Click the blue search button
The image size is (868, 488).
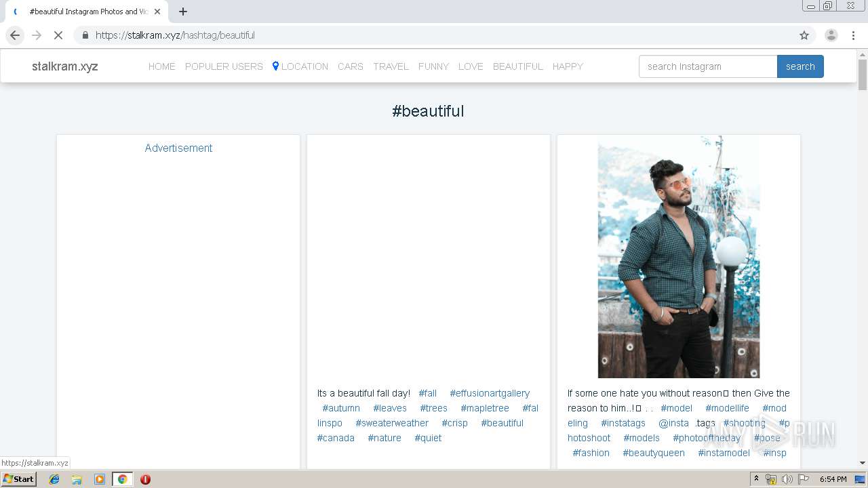point(800,66)
